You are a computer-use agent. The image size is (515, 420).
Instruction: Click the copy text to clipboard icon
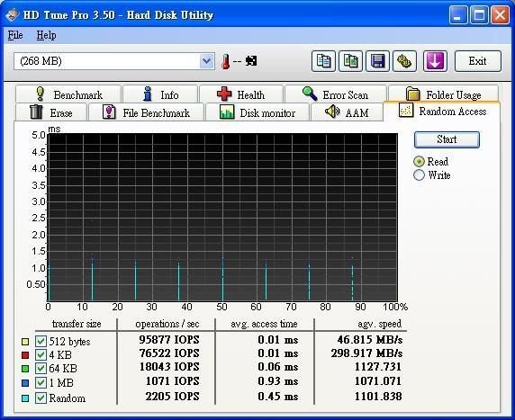(x=323, y=61)
